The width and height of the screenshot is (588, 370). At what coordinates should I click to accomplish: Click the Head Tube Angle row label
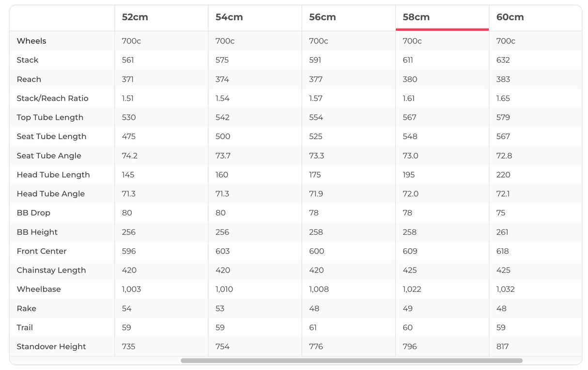point(51,194)
